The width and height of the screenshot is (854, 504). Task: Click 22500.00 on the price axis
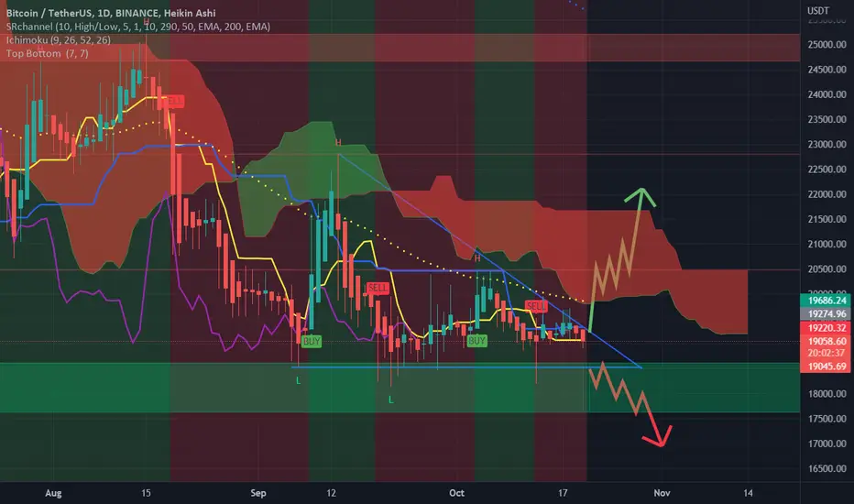pyautogui.click(x=827, y=170)
